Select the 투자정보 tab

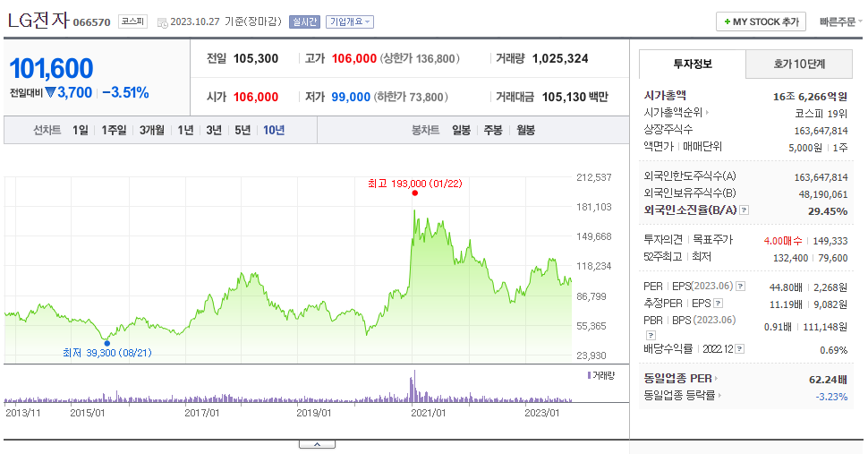(x=693, y=64)
